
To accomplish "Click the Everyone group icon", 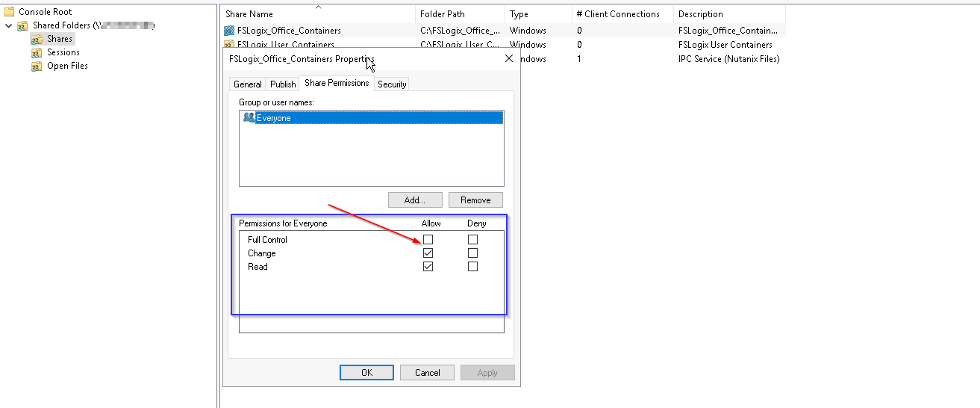I will pyautogui.click(x=249, y=117).
